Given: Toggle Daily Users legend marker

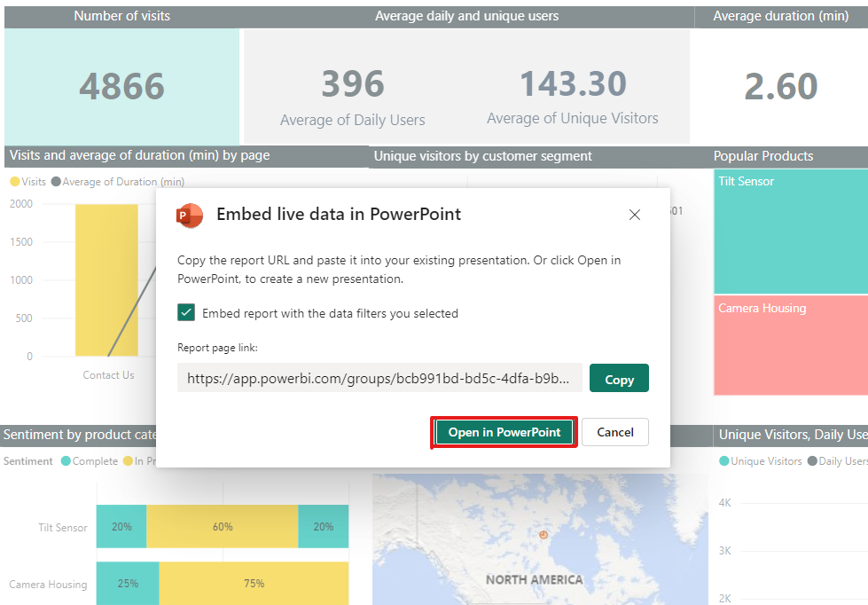Looking at the screenshot, I should 812,461.
